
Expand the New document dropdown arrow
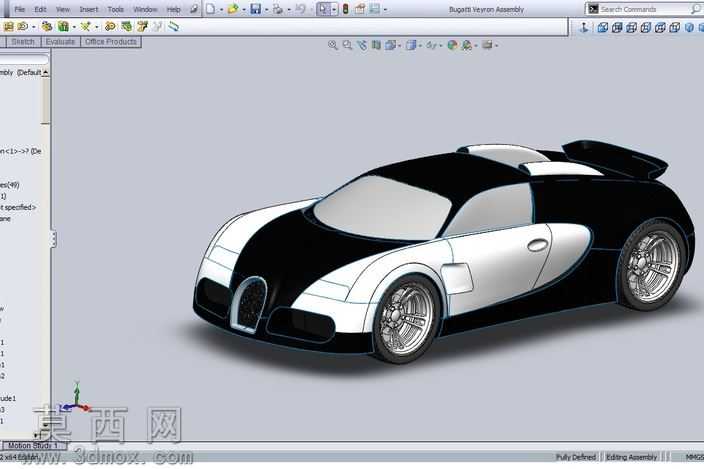tap(221, 9)
